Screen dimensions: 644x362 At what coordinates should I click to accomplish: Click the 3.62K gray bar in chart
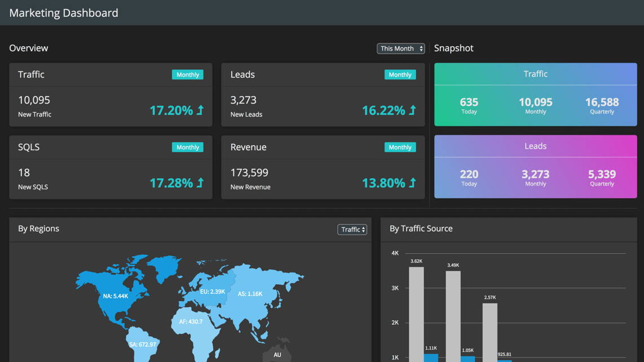(417, 314)
